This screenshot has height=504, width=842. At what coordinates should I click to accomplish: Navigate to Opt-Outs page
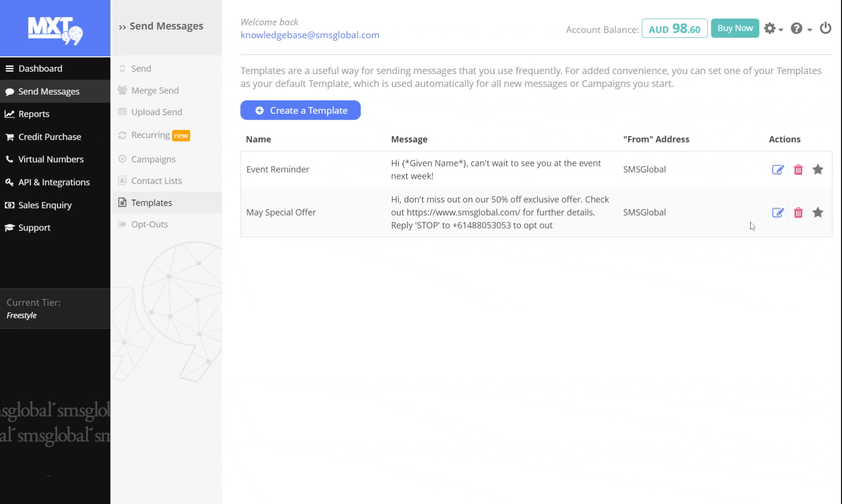point(149,224)
